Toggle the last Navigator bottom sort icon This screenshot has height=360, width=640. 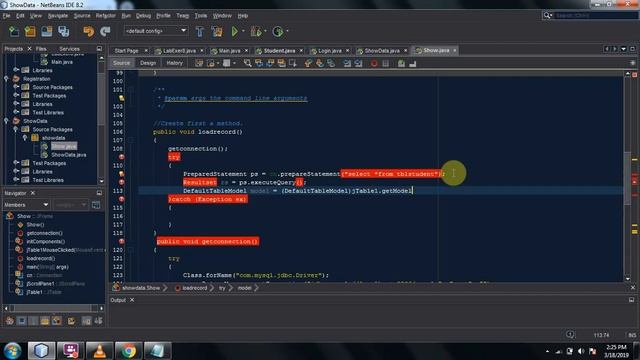tap(98, 321)
